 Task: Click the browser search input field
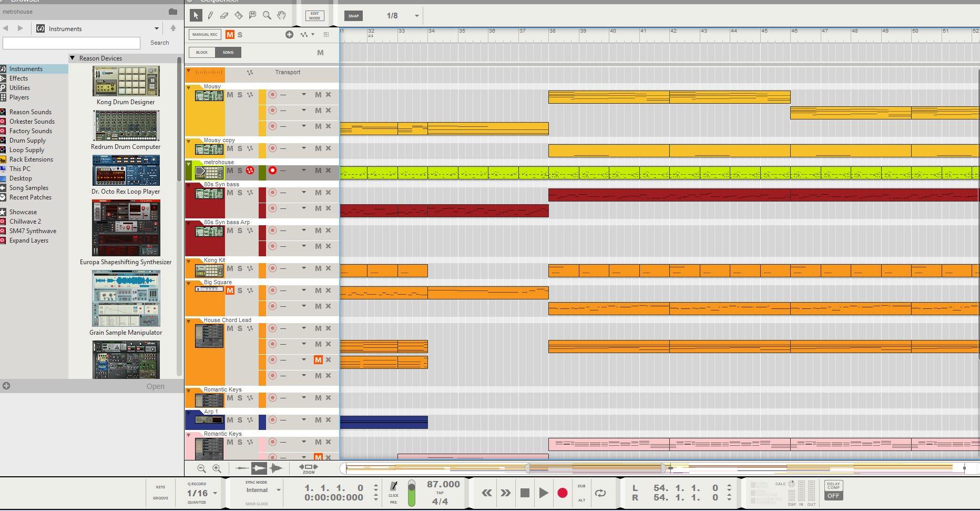72,43
